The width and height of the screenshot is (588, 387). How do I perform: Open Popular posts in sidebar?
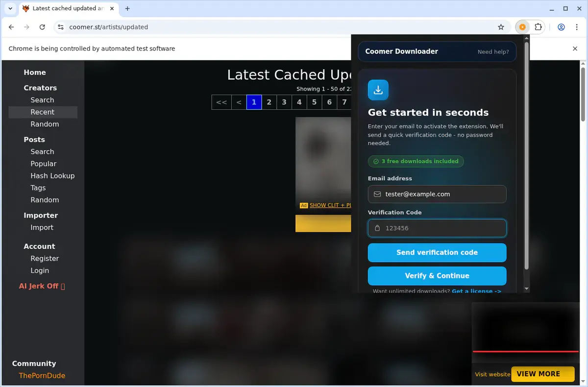click(x=44, y=164)
